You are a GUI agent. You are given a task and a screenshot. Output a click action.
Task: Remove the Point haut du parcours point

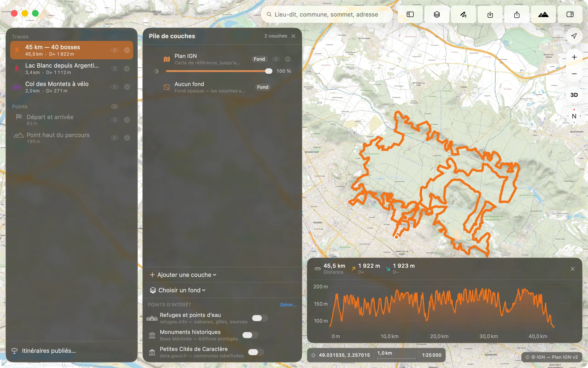[x=127, y=138]
